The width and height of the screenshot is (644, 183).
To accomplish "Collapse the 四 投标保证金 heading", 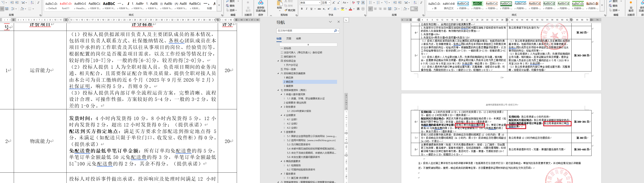I will click(x=278, y=61).
